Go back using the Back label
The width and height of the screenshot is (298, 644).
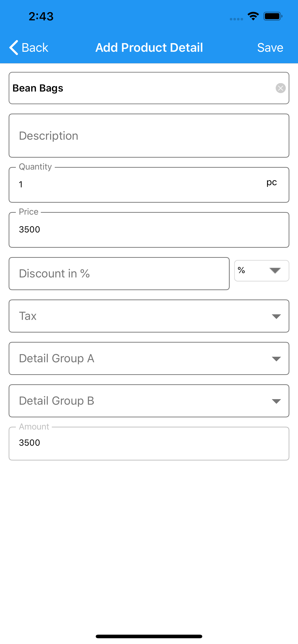[x=35, y=47]
